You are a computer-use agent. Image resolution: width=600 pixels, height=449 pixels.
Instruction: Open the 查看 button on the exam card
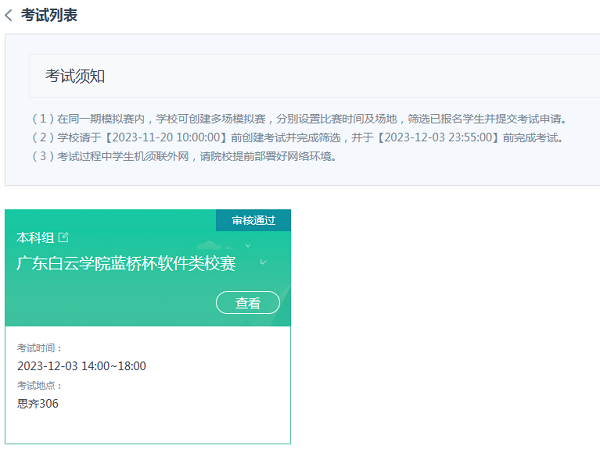coord(248,303)
